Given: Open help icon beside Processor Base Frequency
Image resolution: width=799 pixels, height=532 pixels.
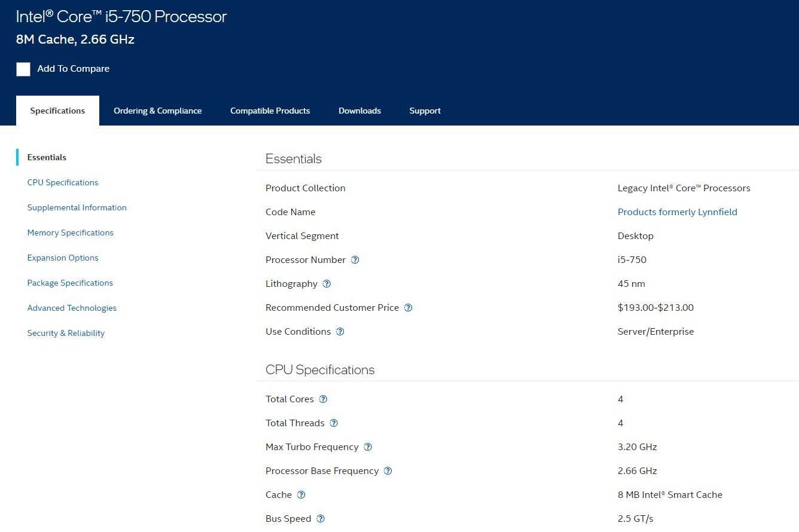Looking at the screenshot, I should 388,471.
